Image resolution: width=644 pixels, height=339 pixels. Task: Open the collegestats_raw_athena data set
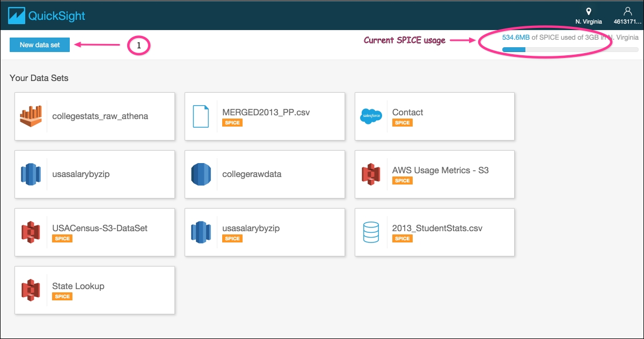click(x=95, y=116)
